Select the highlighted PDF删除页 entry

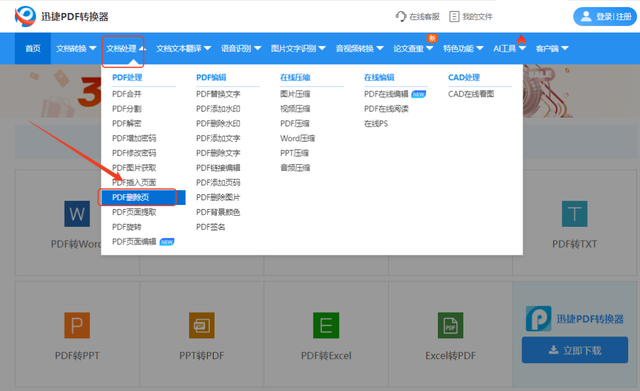coord(143,198)
